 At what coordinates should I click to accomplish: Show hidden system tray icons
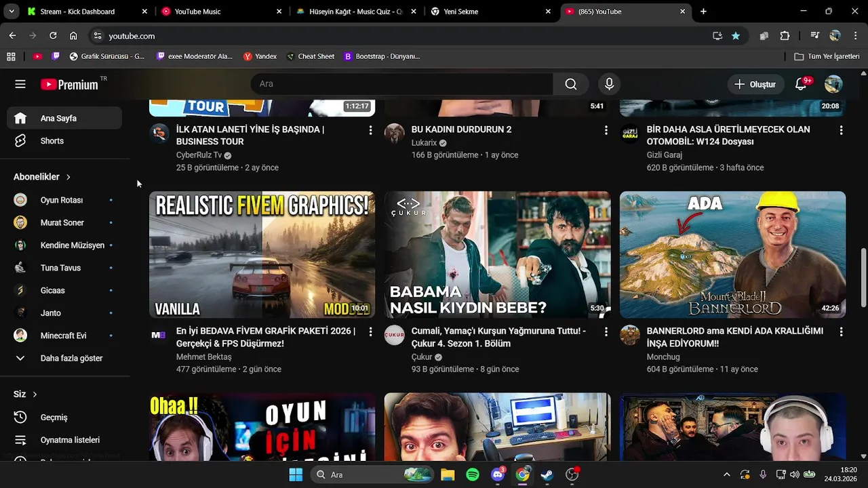point(727,474)
